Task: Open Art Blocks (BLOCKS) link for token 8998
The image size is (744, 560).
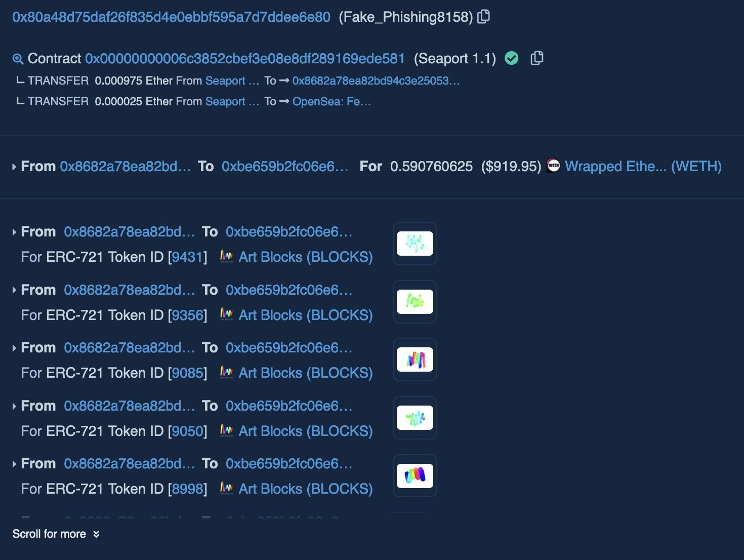Action: pos(306,489)
